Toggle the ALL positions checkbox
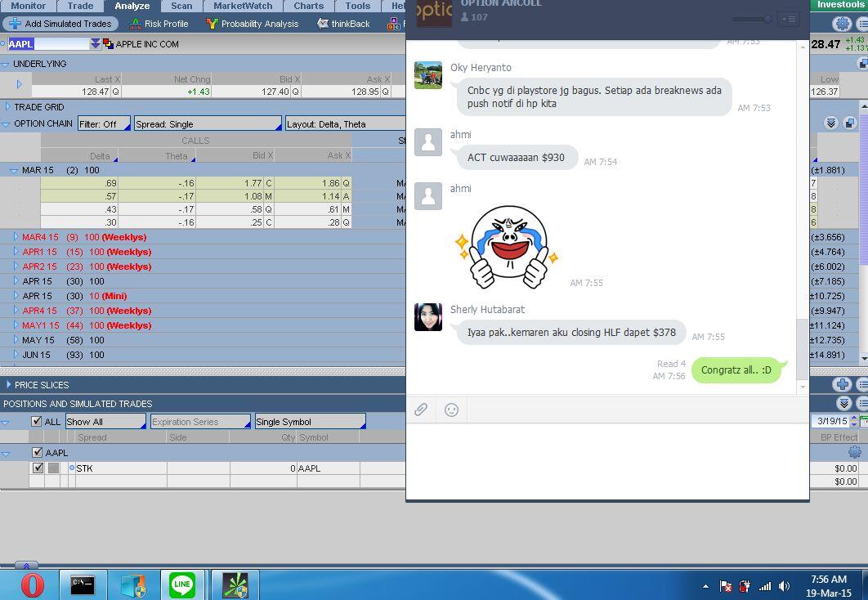The width and height of the screenshot is (868, 600). click(x=37, y=421)
